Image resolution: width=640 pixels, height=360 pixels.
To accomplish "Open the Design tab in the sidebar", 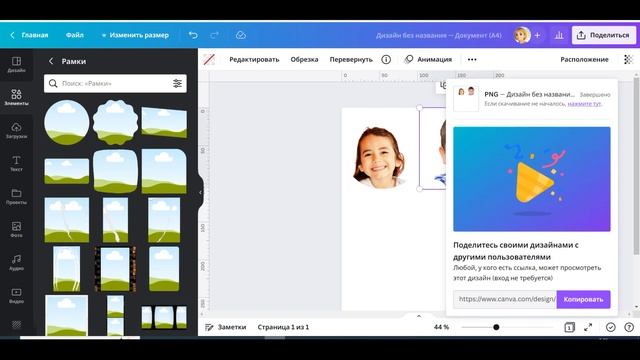I will (x=16, y=64).
